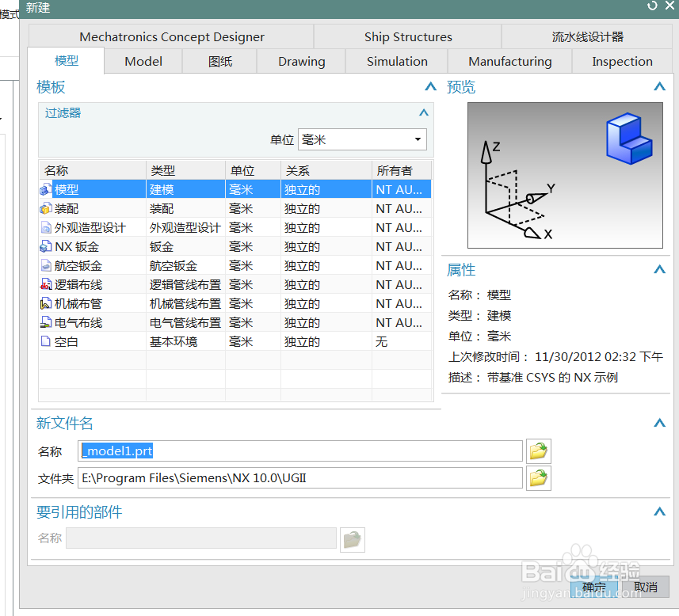Confirm with the 确定 button

[593, 587]
